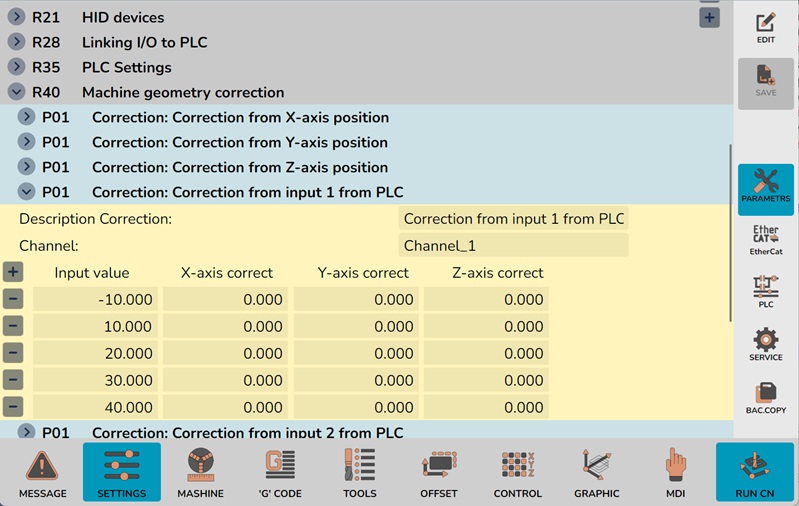The image size is (799, 506).
Task: Open the Message warning icon
Action: (42, 473)
